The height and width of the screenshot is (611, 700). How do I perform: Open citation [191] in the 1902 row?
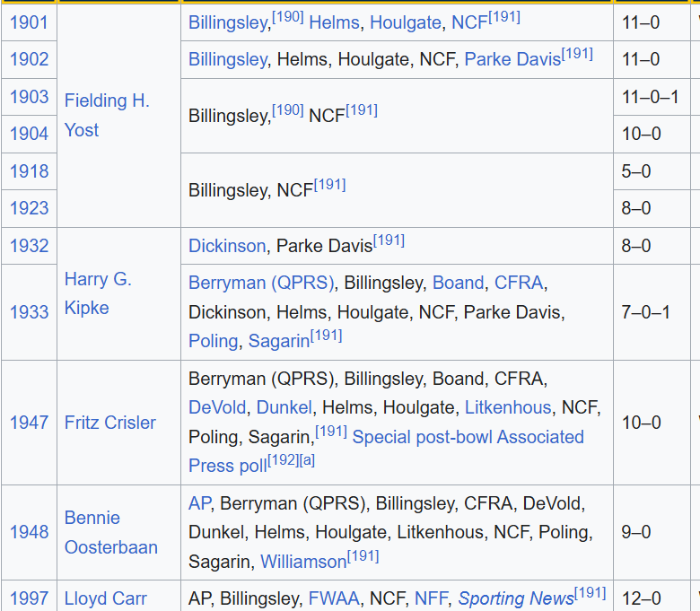577,54
